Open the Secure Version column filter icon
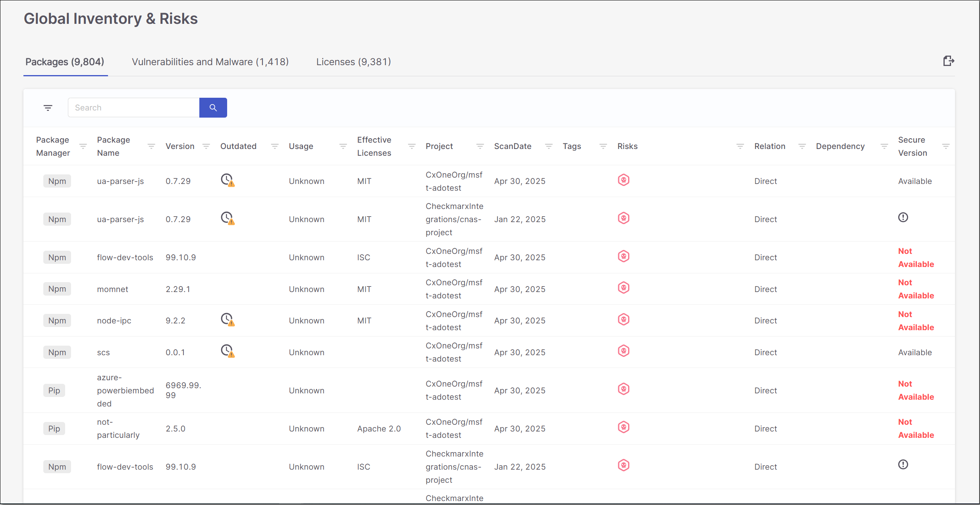The height and width of the screenshot is (505, 980). (x=946, y=146)
